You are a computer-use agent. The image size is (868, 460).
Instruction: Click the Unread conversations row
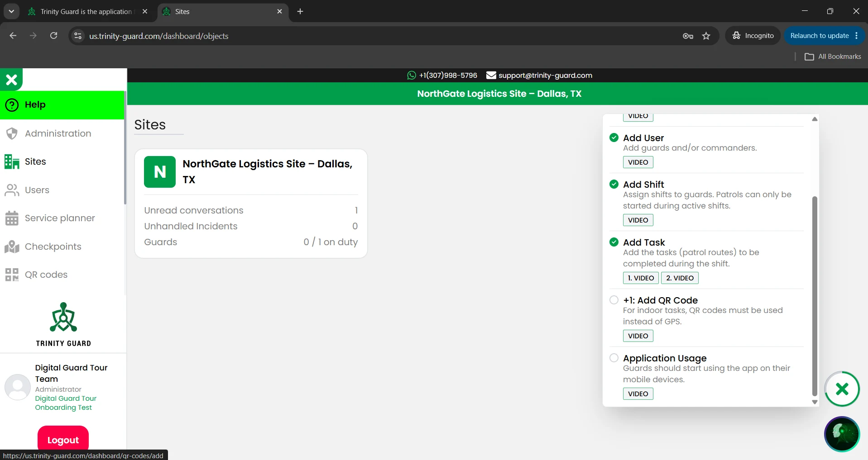tap(251, 210)
